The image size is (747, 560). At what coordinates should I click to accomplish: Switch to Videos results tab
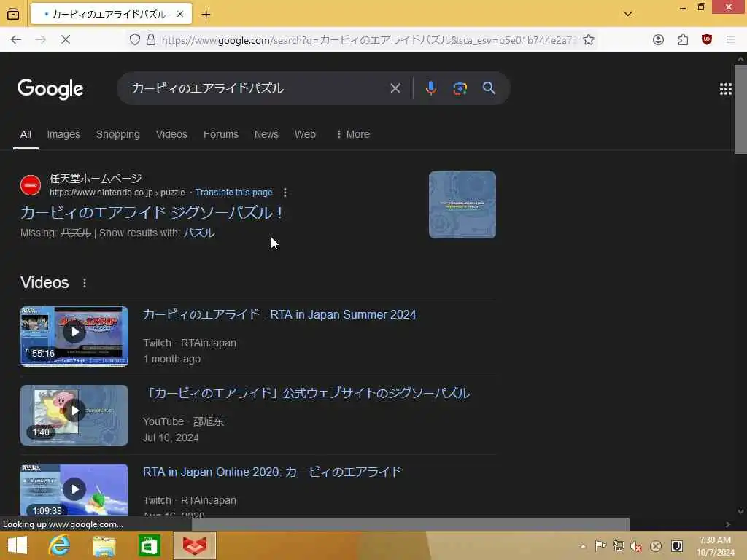point(171,134)
